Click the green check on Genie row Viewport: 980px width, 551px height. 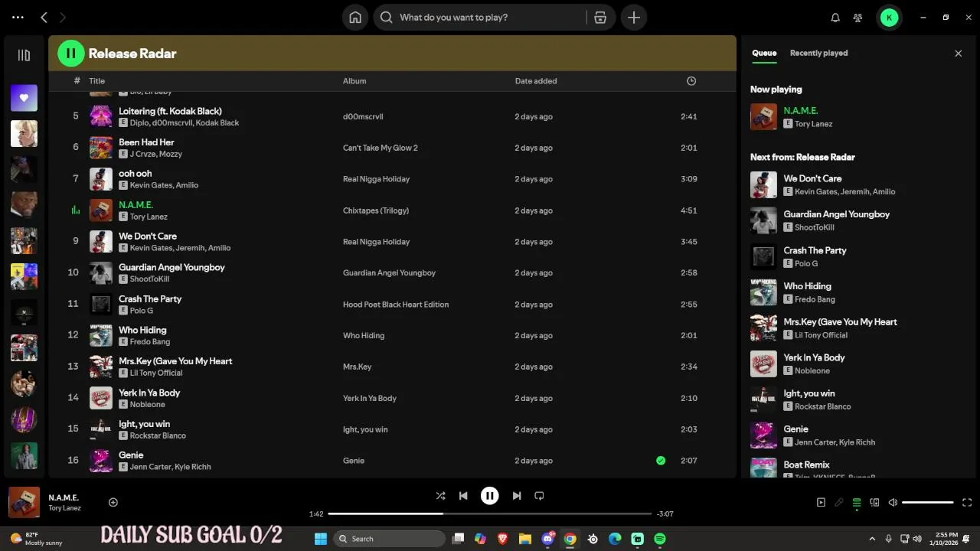click(661, 461)
